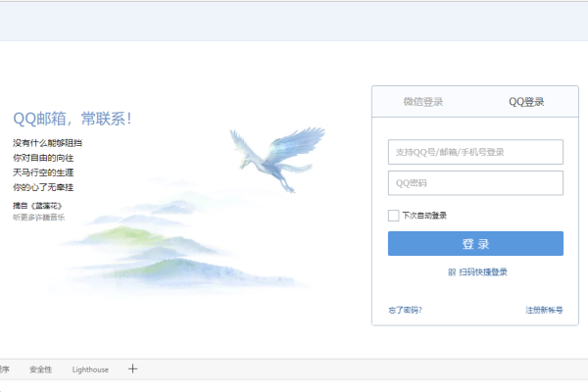Click the lyric line 天马行空的生涯
The height and width of the screenshot is (392, 588).
(x=43, y=172)
